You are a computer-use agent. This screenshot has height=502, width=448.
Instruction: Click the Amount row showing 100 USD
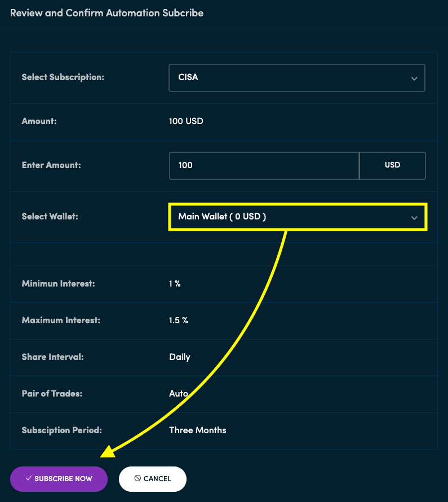click(x=186, y=121)
